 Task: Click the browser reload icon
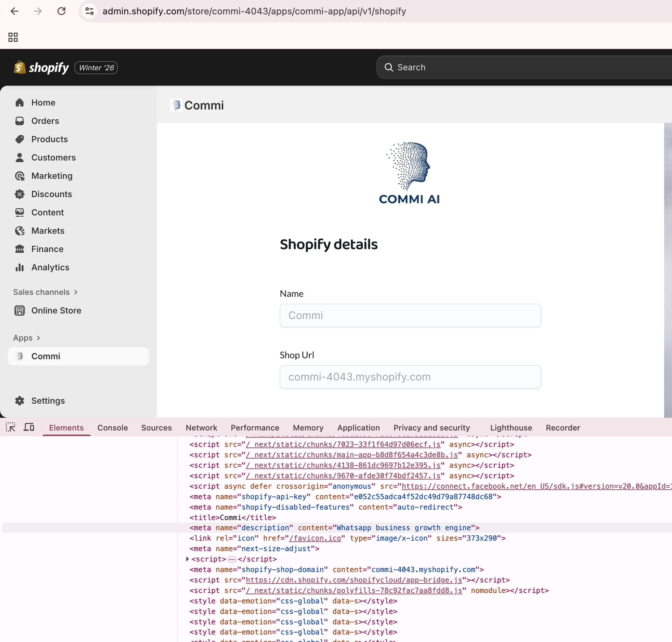pyautogui.click(x=62, y=11)
